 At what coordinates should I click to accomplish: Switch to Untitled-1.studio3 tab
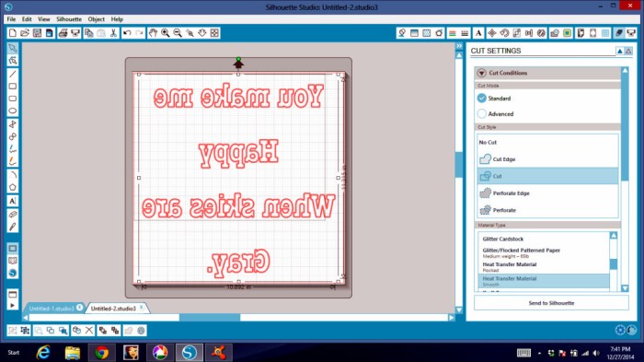tap(52, 308)
